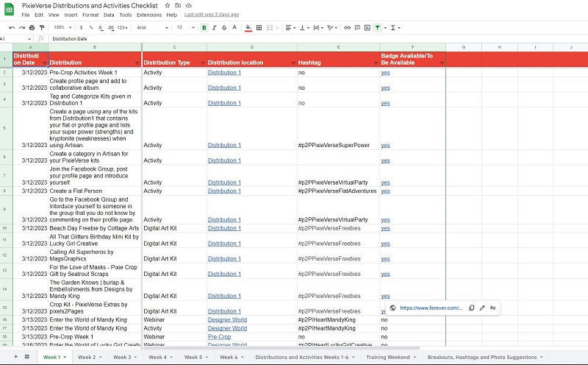Open the Extensions menu
Viewport: 588px width, 365px height.
coord(149,15)
